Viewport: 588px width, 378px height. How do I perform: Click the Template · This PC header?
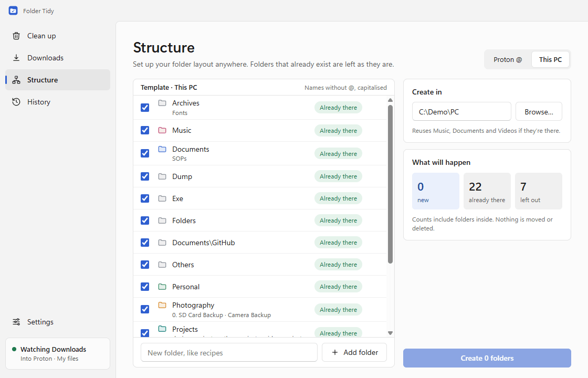169,87
